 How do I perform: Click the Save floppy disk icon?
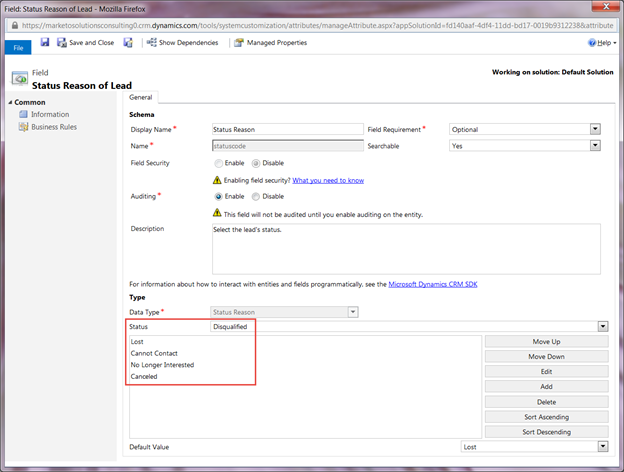point(45,42)
